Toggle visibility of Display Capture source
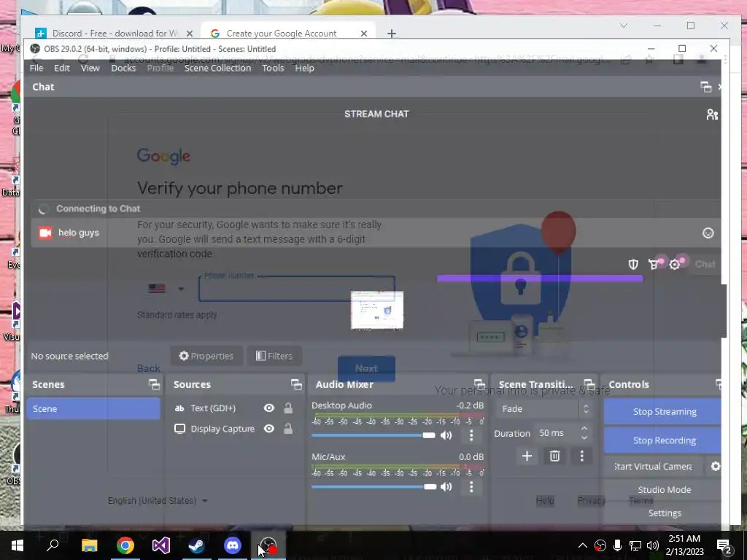This screenshot has width=747, height=560. [269, 429]
